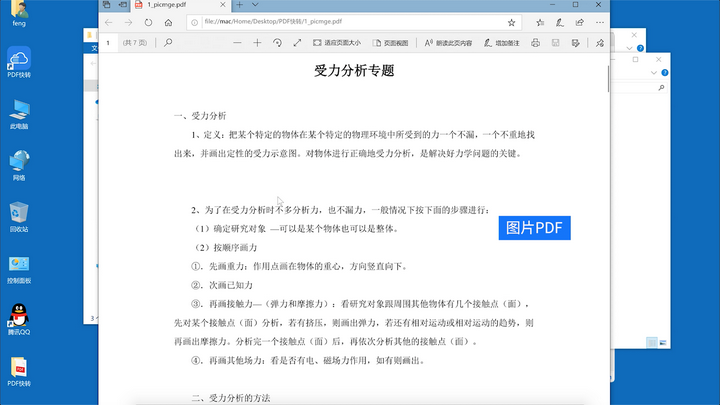Zoom out the PDF
720x405 pixels.
[237, 43]
